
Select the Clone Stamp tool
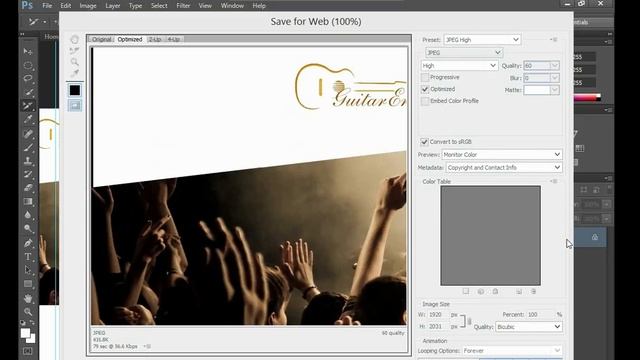tap(28, 161)
